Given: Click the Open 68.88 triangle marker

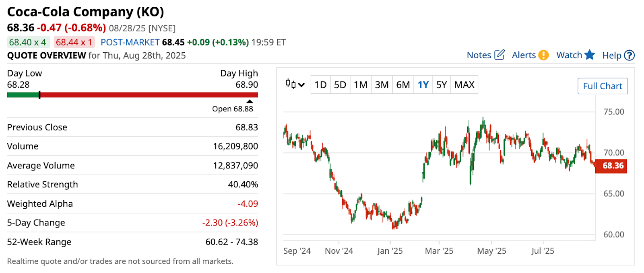Looking at the screenshot, I should pos(250,101).
